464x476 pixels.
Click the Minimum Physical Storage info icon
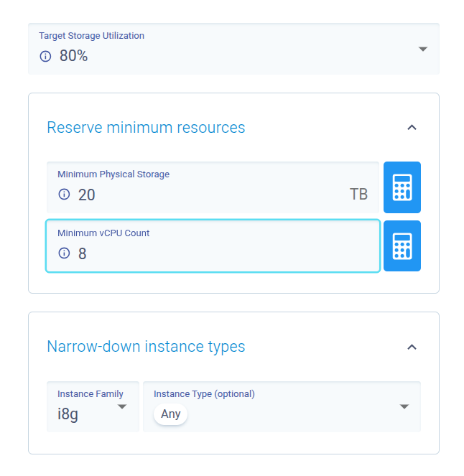(x=64, y=195)
